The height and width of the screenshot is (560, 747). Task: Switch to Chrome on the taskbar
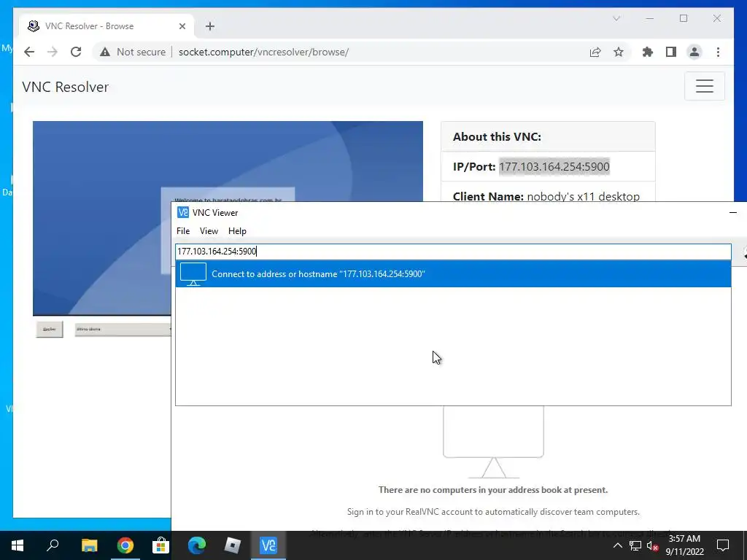[x=125, y=545]
